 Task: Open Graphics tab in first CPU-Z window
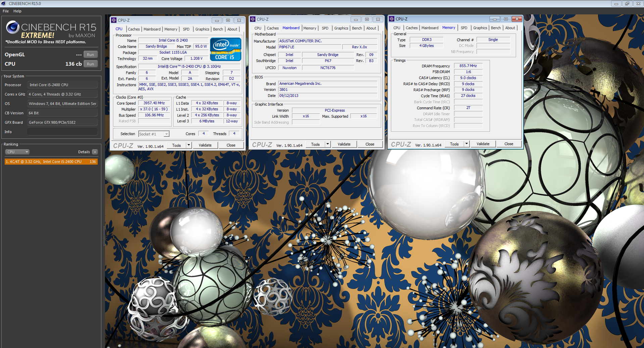202,29
